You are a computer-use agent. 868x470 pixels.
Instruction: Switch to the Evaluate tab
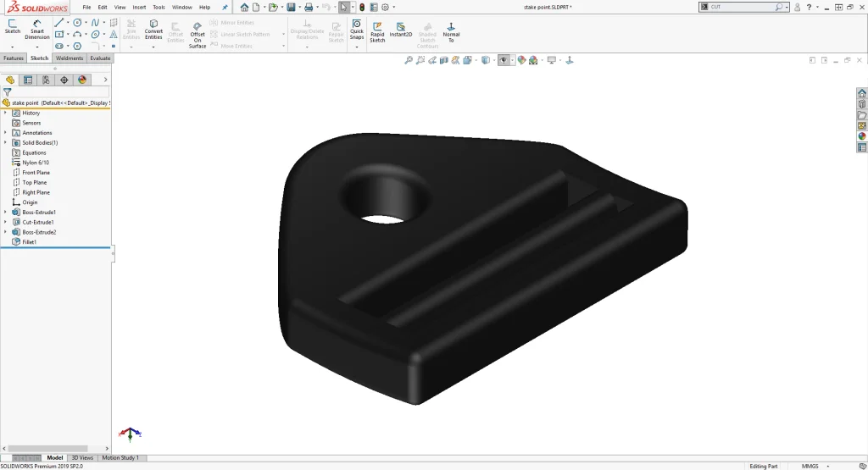click(100, 58)
